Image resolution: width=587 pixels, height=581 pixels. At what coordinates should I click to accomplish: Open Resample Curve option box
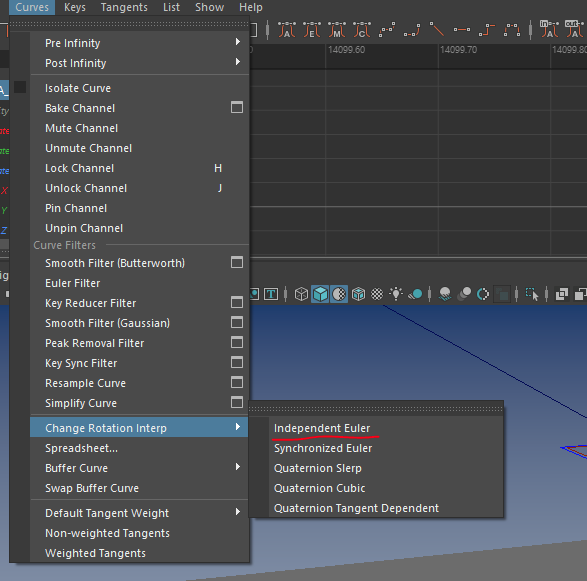coord(237,382)
